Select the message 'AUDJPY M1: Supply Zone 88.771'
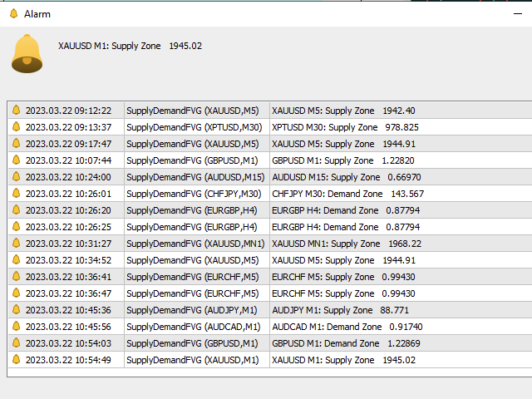 tap(340, 310)
